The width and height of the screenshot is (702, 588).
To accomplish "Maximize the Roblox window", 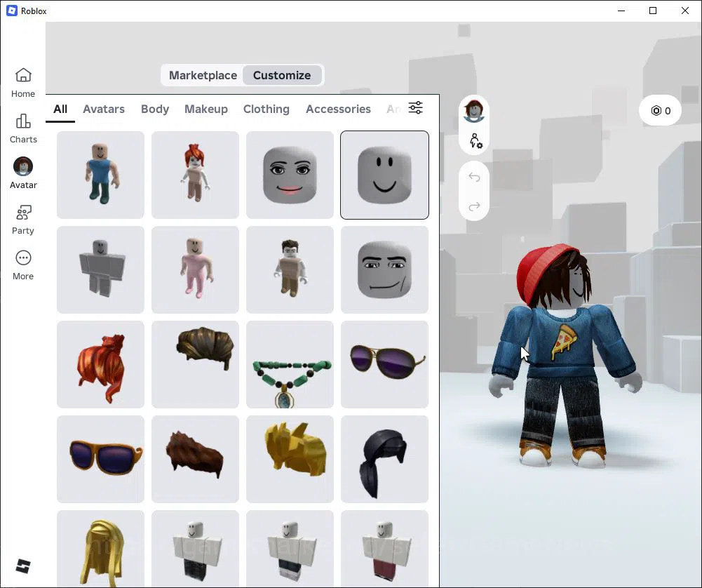I will (x=653, y=11).
